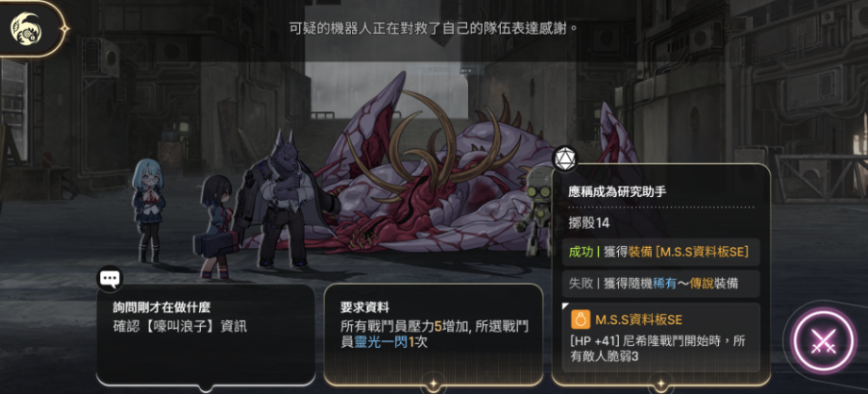
Task: Click the dice icon above research assistant option
Action: pyautogui.click(x=565, y=158)
